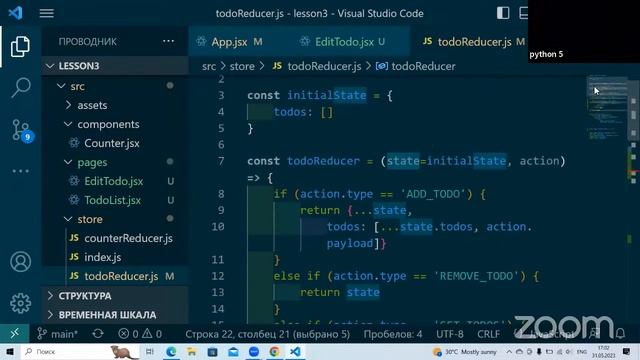The width and height of the screenshot is (640, 360).
Task: Open the Search view in activity bar
Action: tap(20, 87)
